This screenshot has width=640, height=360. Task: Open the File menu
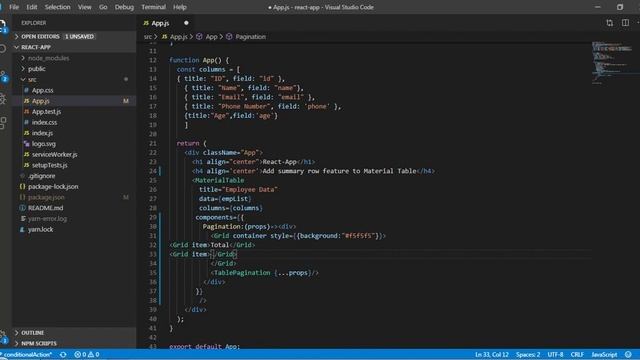click(x=14, y=7)
